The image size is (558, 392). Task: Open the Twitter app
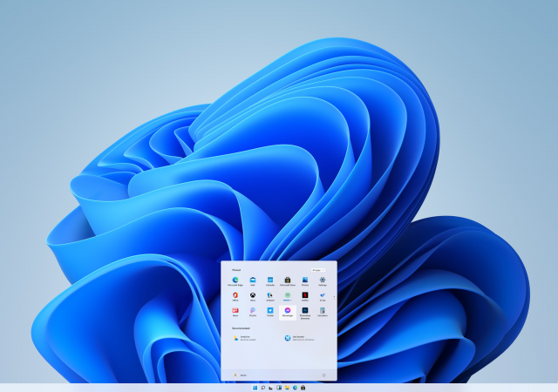270,312
